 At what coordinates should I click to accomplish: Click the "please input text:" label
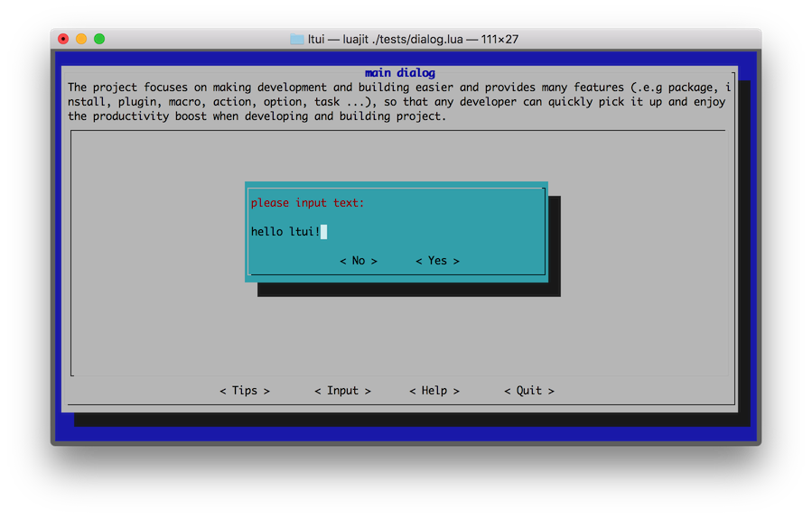pyautogui.click(x=307, y=203)
